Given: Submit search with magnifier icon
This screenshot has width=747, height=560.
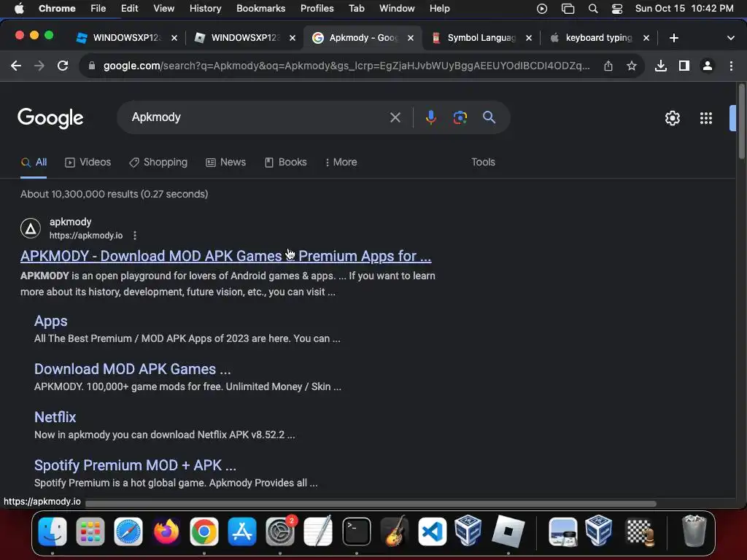Looking at the screenshot, I should coord(489,117).
